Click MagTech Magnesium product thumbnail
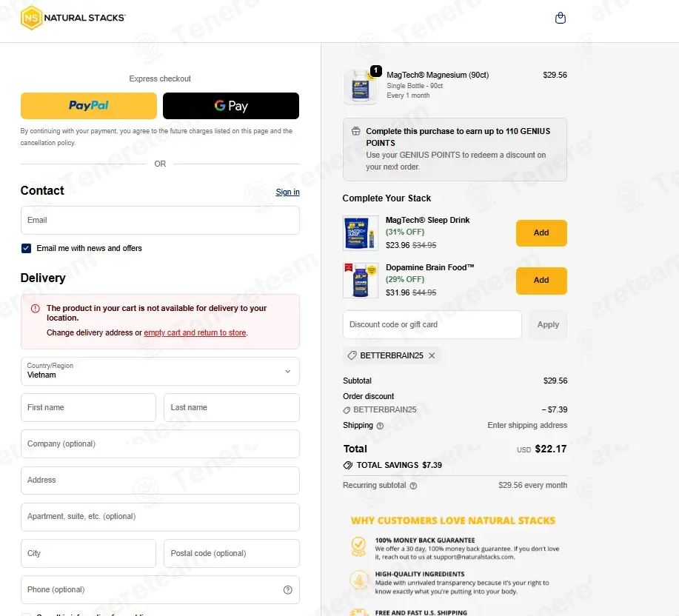Viewport: 679px width, 616px height. click(x=361, y=86)
